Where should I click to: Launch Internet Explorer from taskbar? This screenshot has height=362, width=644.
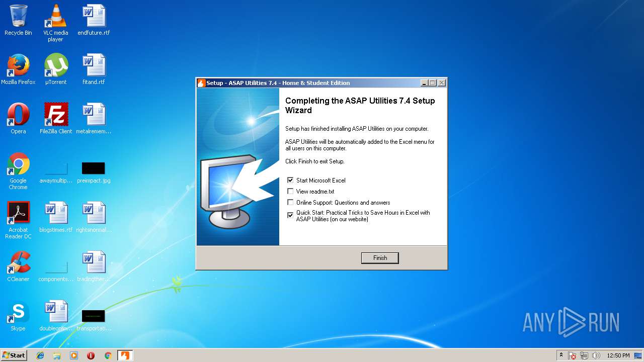tap(40, 355)
